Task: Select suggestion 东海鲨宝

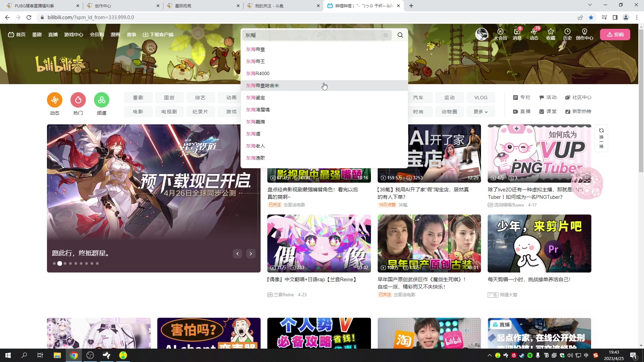Action: [324, 98]
